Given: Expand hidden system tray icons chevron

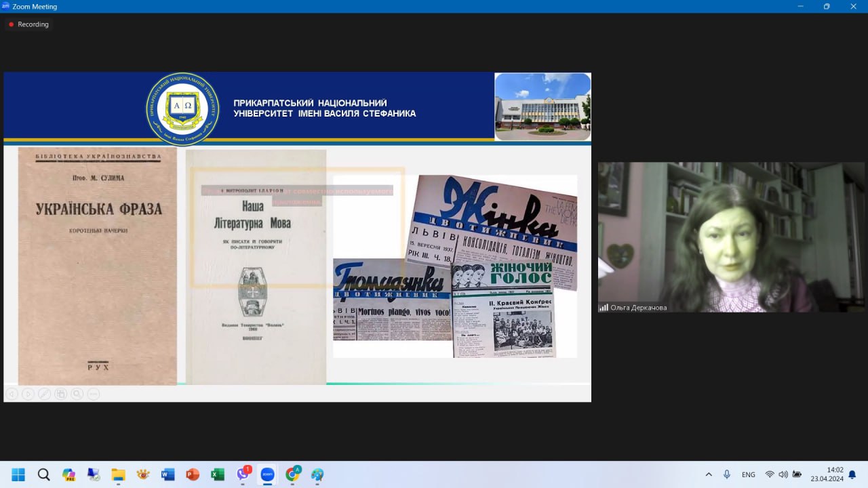Looking at the screenshot, I should pos(709,474).
